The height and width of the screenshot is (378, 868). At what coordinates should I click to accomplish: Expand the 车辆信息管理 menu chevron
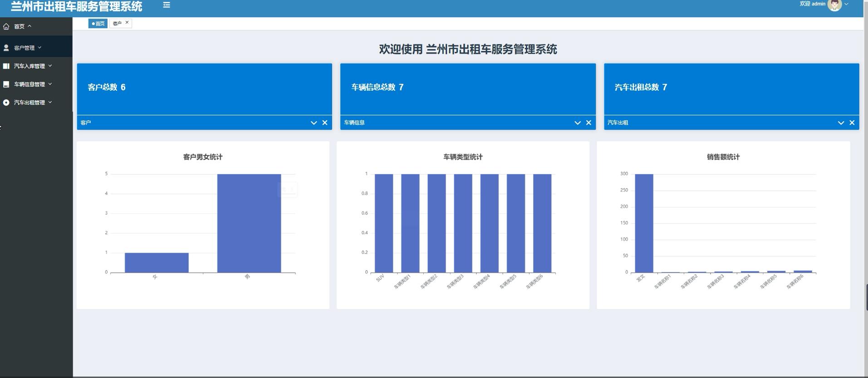[50, 84]
